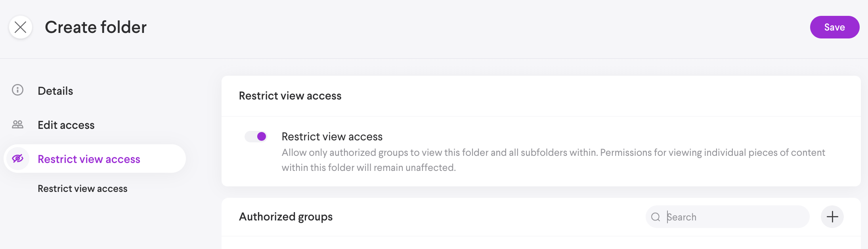Viewport: 868px width, 249px height.
Task: Click the purple knob of the toggle
Action: [x=262, y=137]
